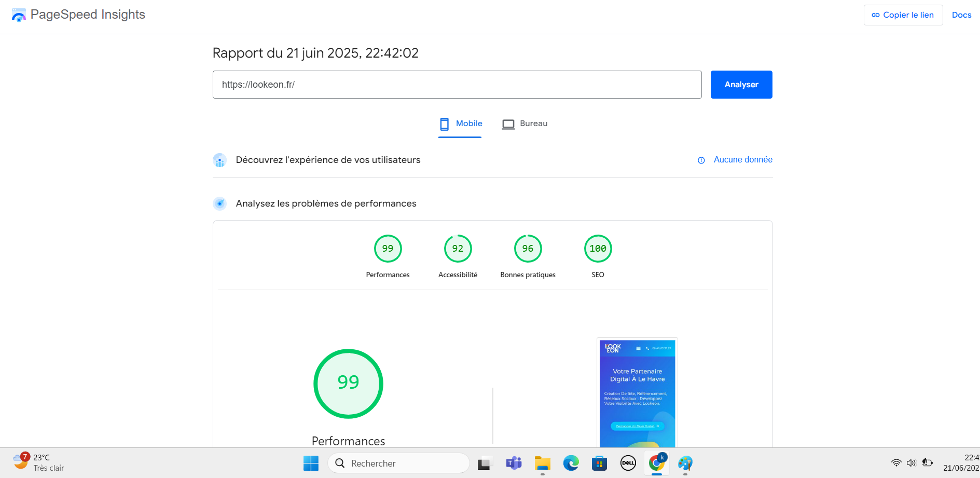Click the Accessibilité score circle
Screen dimensions: 980x478
[458, 249]
